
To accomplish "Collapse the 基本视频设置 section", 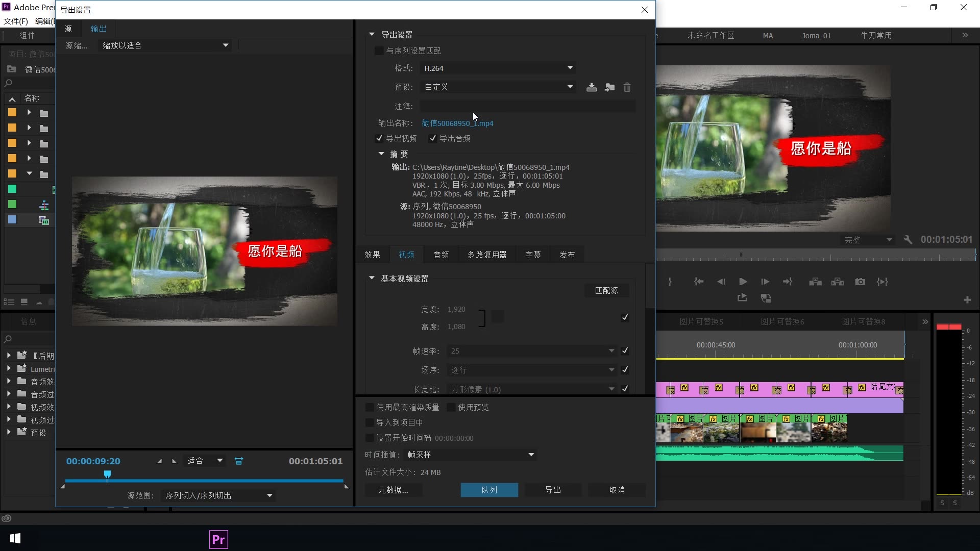I will 372,279.
